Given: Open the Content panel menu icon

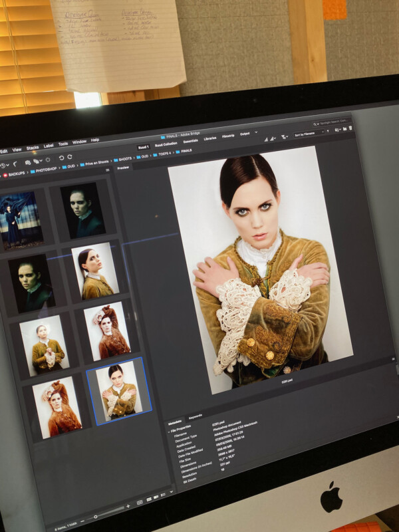Looking at the screenshot, I should (x=108, y=170).
